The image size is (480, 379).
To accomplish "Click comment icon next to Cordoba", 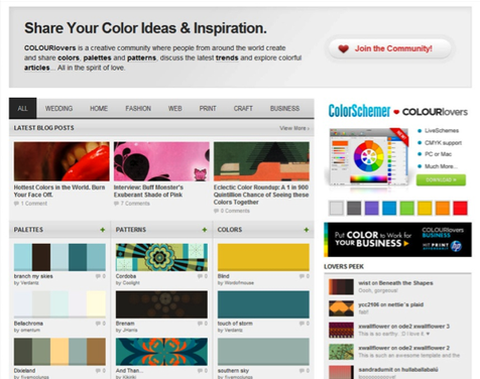I will [x=200, y=276].
